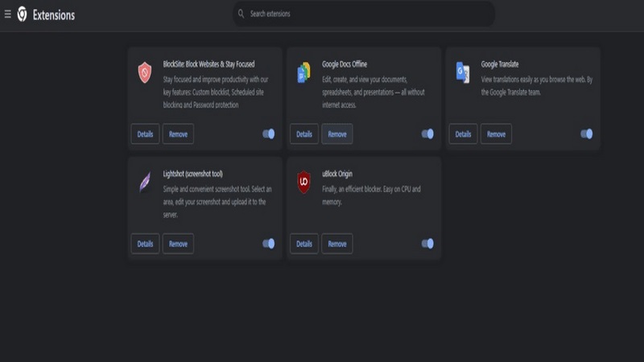This screenshot has height=362, width=644.
Task: Disable the BlockSite extension toggle
Action: coord(269,134)
